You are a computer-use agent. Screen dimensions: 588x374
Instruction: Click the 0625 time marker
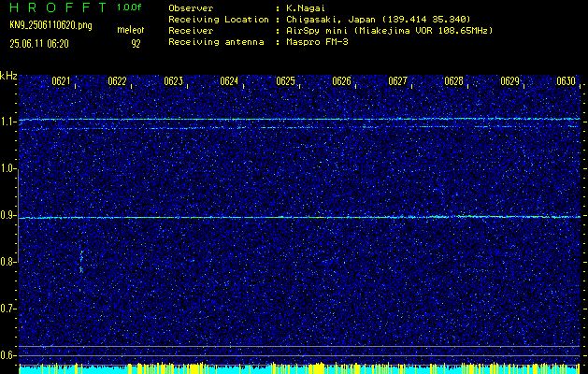pyautogui.click(x=285, y=81)
